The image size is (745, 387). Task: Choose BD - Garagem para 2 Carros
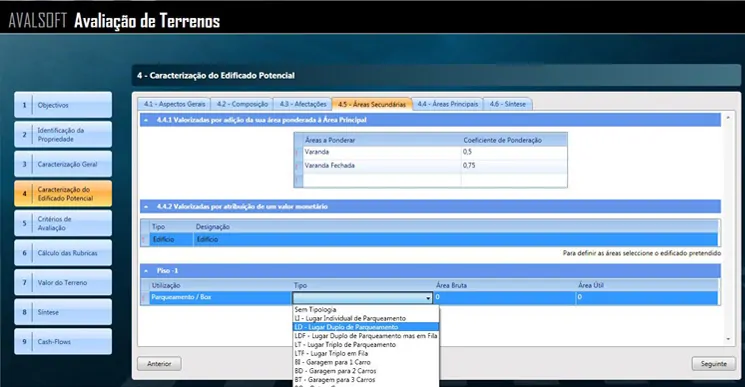point(366,371)
